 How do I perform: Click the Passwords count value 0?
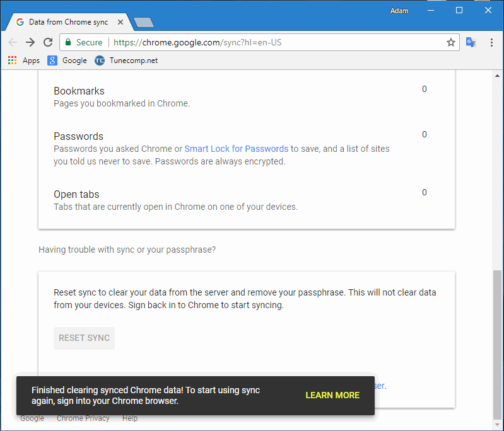pyautogui.click(x=425, y=134)
